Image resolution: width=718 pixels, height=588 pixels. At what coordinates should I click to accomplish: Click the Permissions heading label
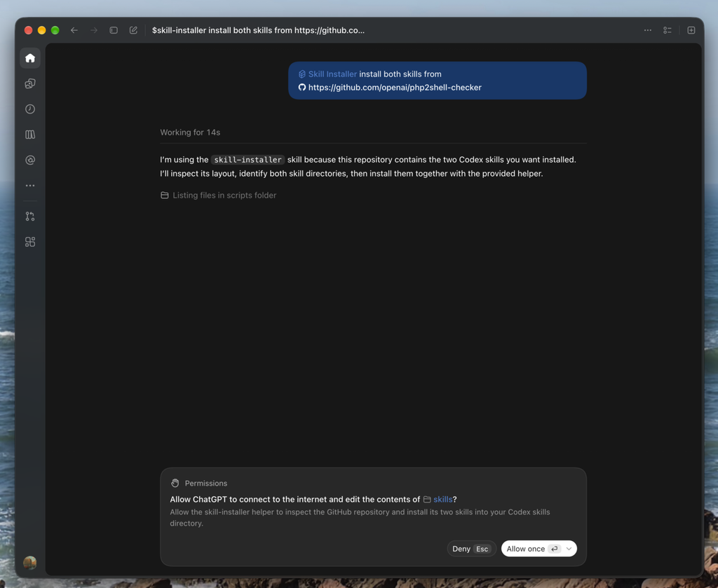click(x=206, y=483)
